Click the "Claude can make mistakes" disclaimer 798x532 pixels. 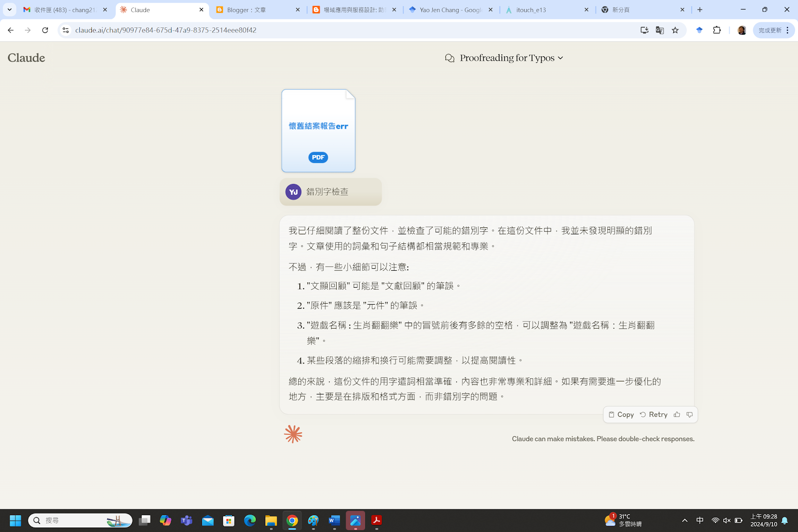click(x=603, y=439)
